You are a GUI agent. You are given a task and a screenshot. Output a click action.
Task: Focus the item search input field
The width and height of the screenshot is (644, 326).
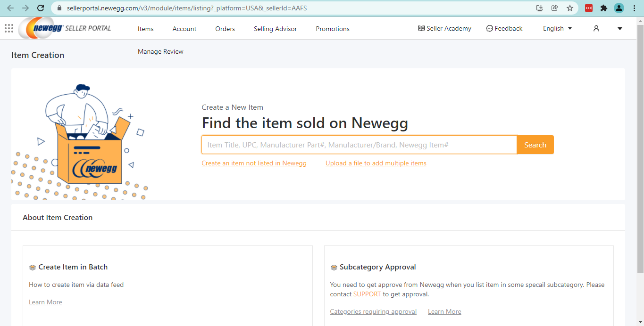359,145
